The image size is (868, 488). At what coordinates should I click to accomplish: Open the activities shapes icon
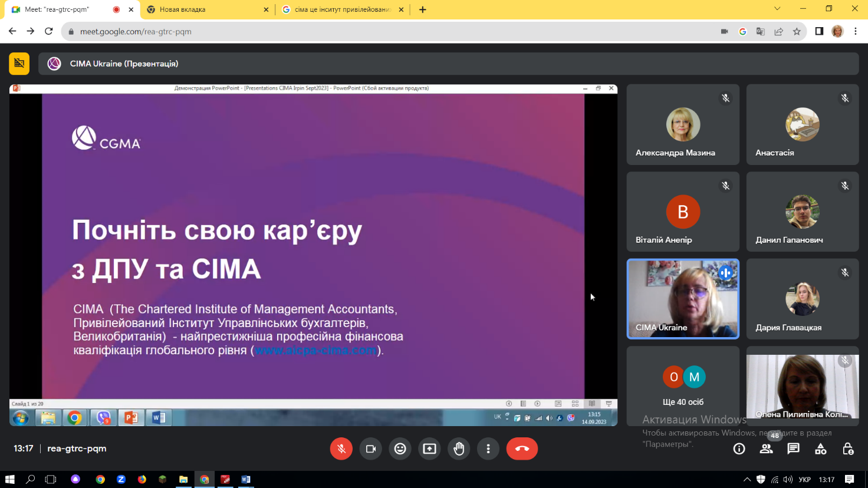click(820, 449)
